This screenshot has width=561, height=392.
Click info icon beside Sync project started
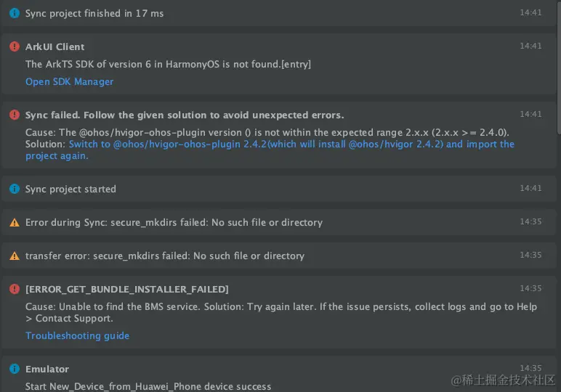coord(15,189)
